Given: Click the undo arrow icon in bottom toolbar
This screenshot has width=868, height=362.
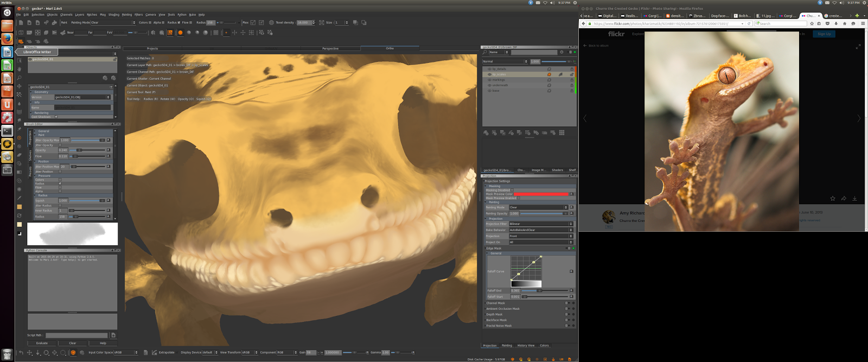Looking at the screenshot, I should (x=21, y=352).
